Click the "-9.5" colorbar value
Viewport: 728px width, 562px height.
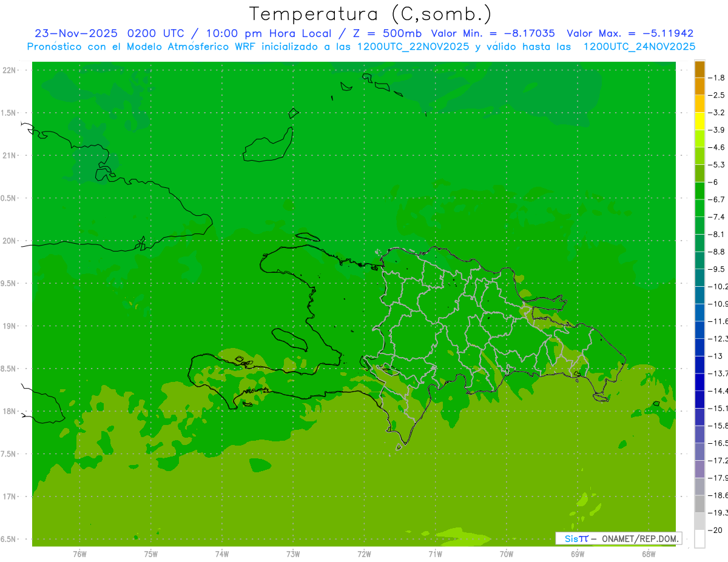(717, 269)
